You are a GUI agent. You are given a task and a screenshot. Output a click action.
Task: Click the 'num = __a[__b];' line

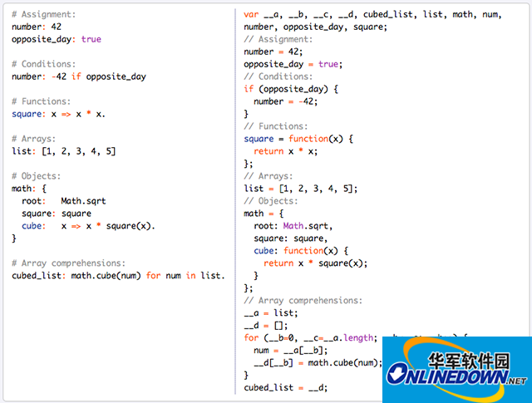pyautogui.click(x=291, y=351)
